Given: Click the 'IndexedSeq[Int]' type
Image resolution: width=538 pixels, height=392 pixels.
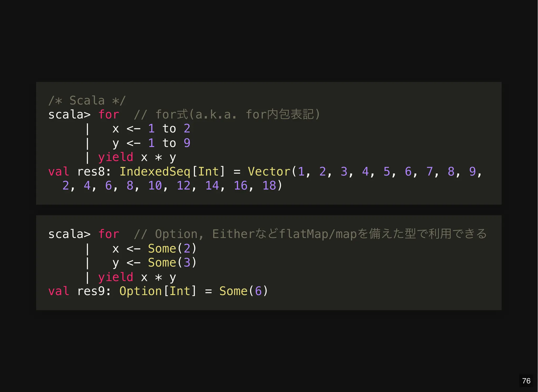Looking at the screenshot, I should 172,171.
